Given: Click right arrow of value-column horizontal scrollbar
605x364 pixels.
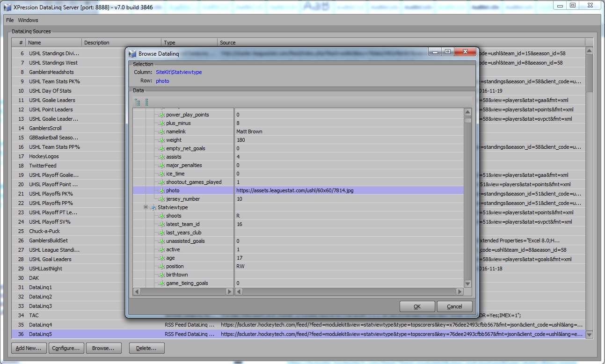Looking at the screenshot, I should 459,291.
